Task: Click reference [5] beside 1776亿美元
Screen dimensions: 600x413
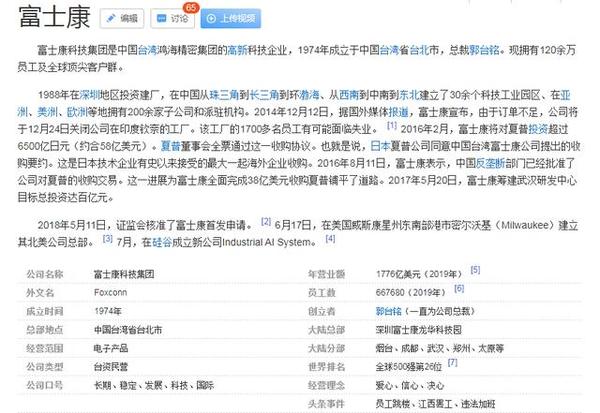Action: [475, 270]
